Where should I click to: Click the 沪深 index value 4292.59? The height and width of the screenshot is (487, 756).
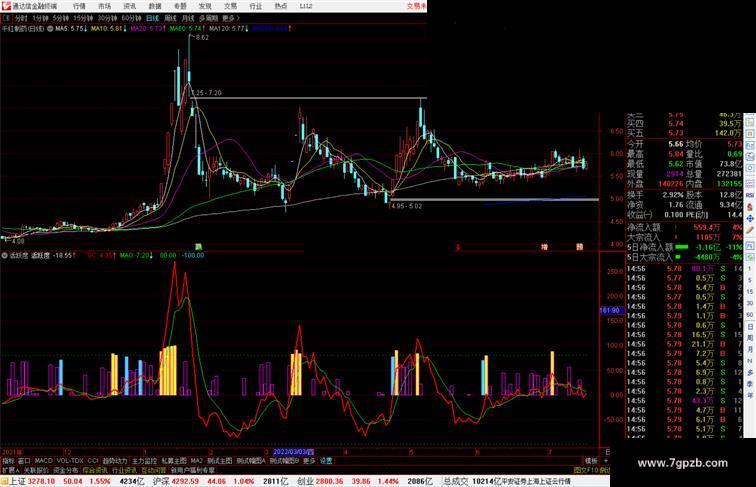pos(186,481)
